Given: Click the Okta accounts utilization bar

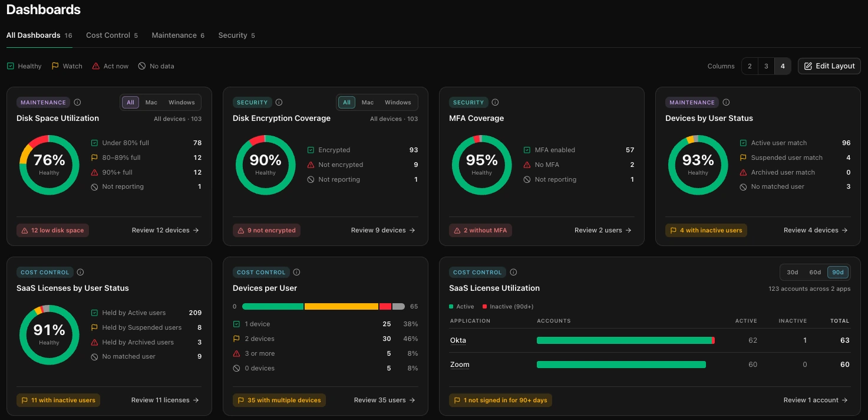Looking at the screenshot, I should coord(626,340).
